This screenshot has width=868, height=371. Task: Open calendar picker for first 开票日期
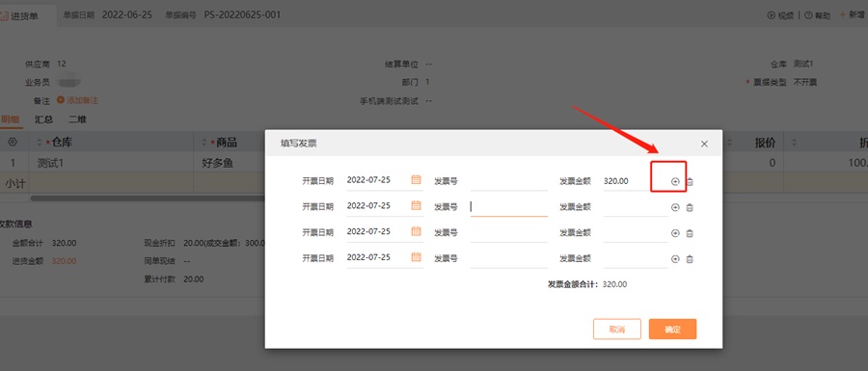(417, 179)
